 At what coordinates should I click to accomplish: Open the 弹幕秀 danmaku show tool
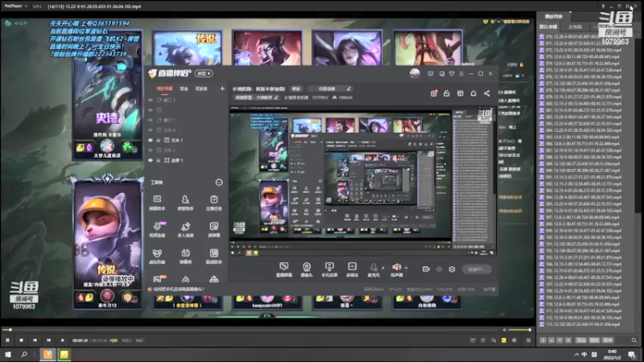click(185, 256)
